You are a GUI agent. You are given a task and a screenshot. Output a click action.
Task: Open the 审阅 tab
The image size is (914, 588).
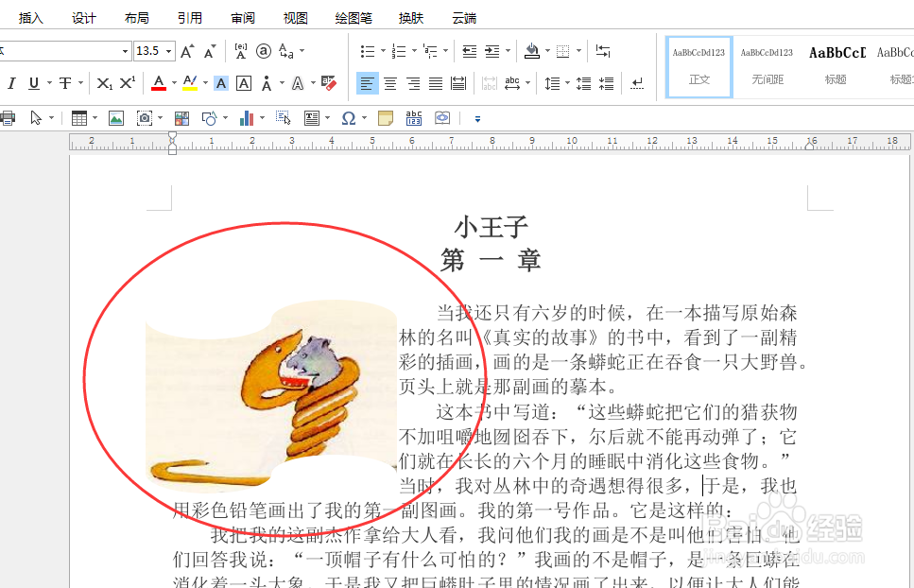pyautogui.click(x=243, y=18)
